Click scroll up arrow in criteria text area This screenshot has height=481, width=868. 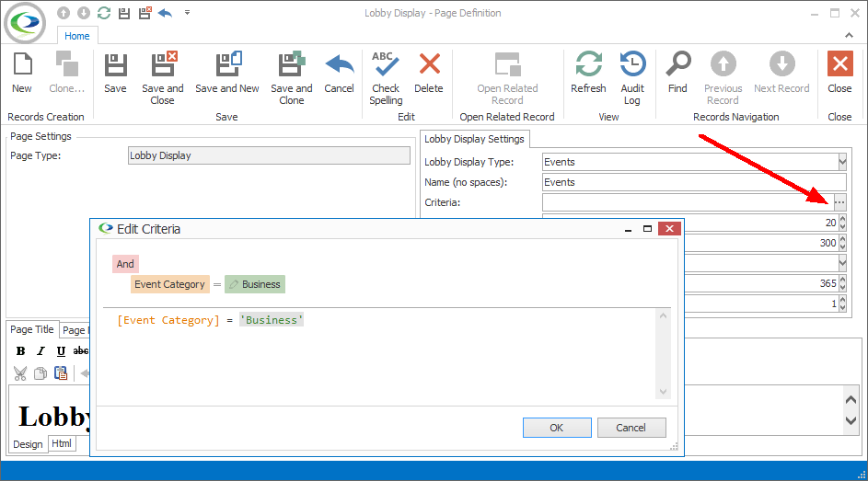coord(663,315)
